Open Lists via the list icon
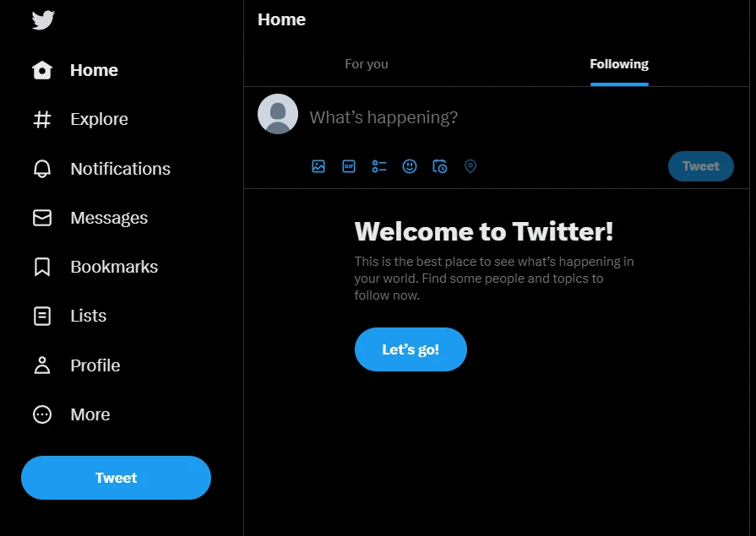This screenshot has width=756, height=536. [x=42, y=317]
